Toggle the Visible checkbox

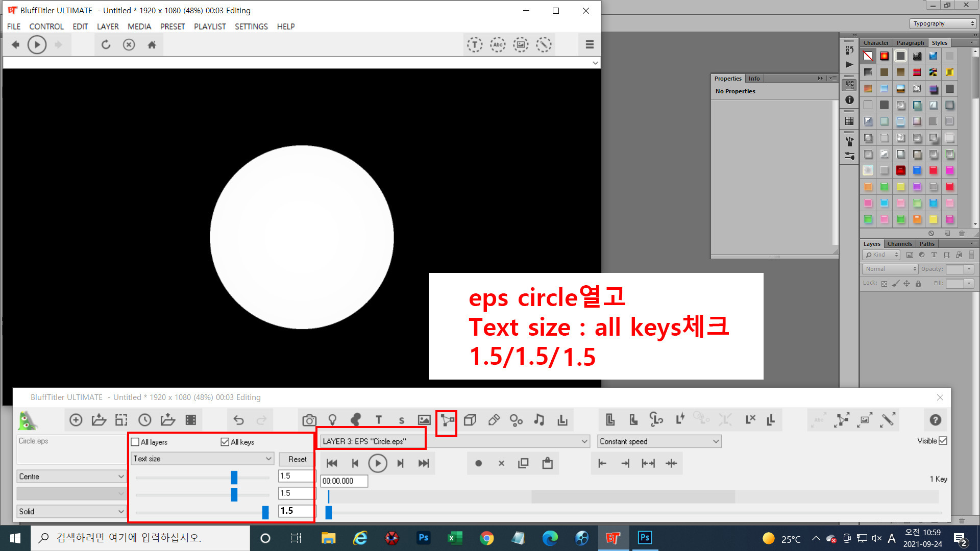(943, 441)
